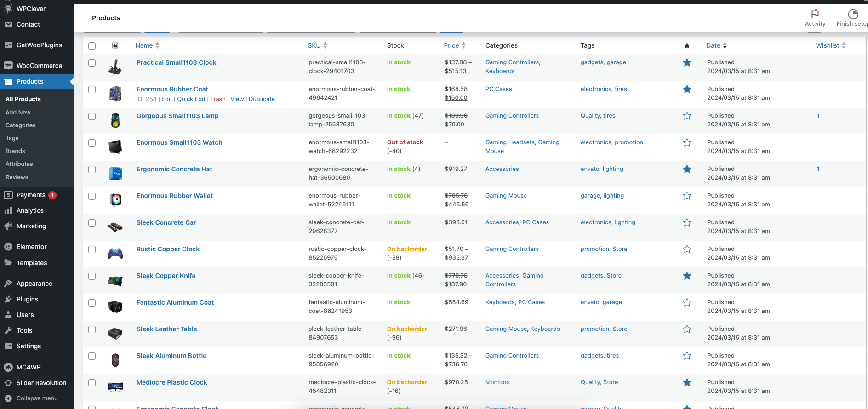Go to WooCommerce menu item
Viewport: 868px width, 409px height.
click(x=39, y=66)
